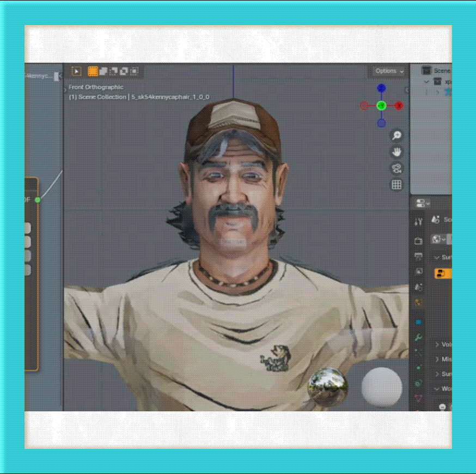Collapse the panel starting with 'Wo'
The width and height of the screenshot is (476, 474).
coord(437,388)
